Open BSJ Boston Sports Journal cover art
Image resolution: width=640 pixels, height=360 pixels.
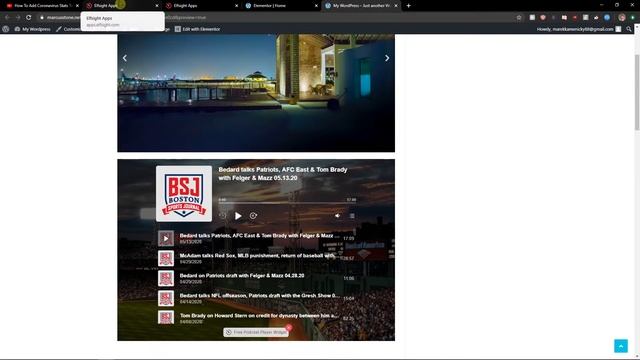(184, 193)
